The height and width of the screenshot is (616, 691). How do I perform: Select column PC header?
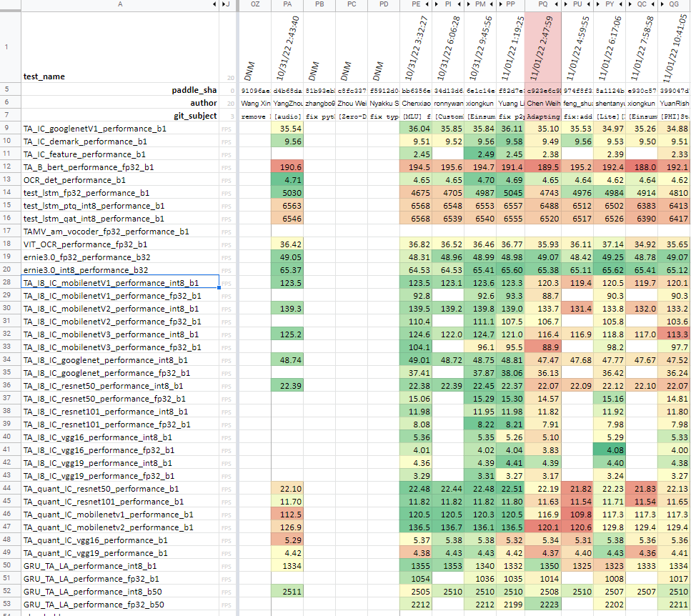tap(352, 4)
